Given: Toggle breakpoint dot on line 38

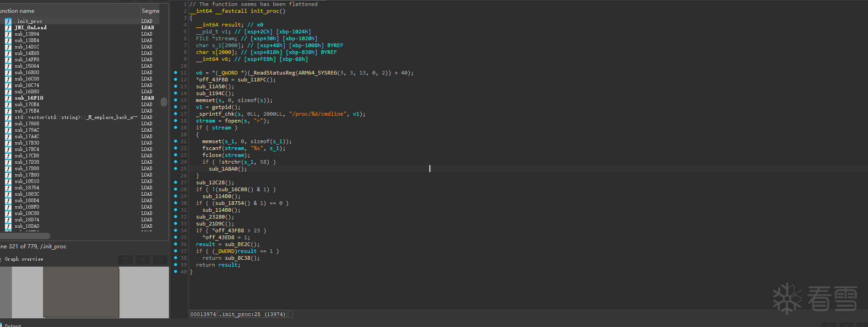Looking at the screenshot, I should click(x=175, y=258).
